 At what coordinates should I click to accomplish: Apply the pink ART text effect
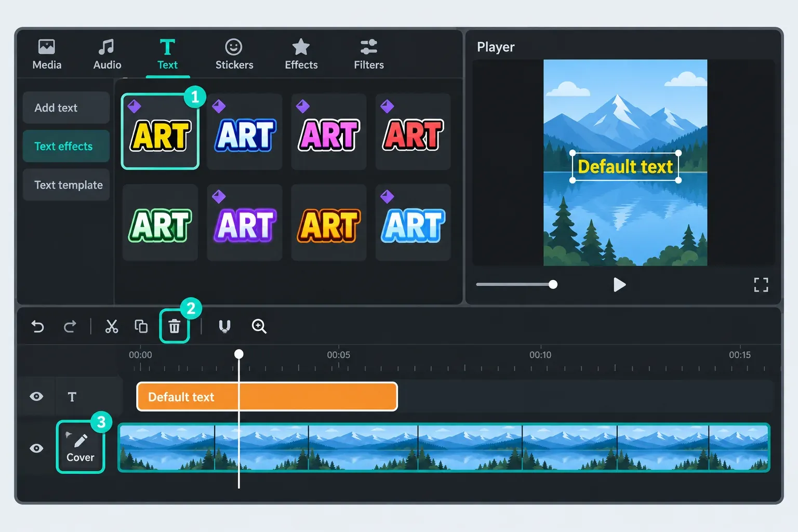[x=329, y=132]
